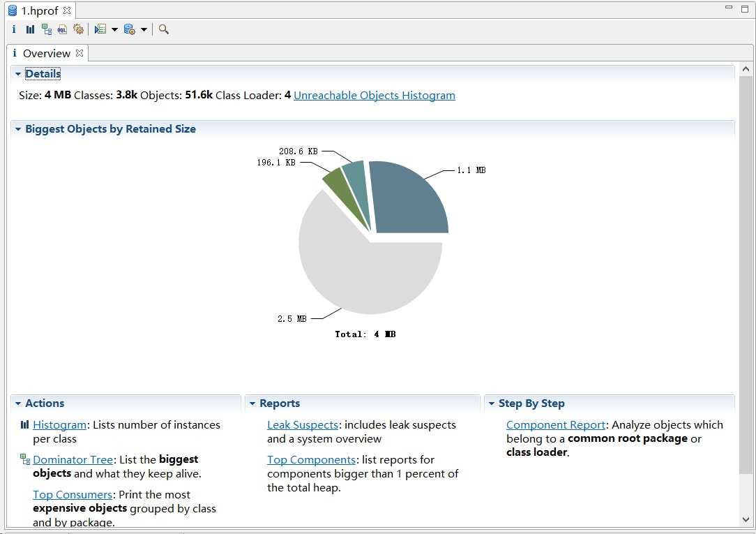Click the '2.5 MB' pie label
The height and width of the screenshot is (534, 756).
point(292,319)
